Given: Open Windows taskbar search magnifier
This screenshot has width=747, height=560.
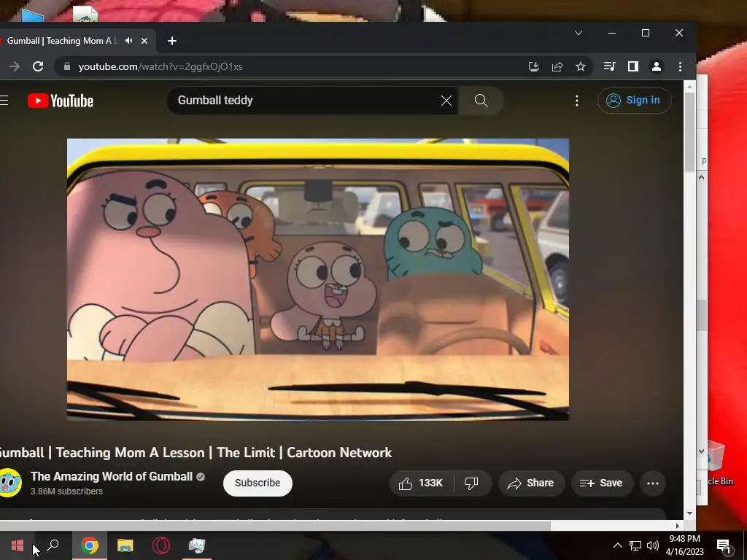Looking at the screenshot, I should [x=53, y=545].
